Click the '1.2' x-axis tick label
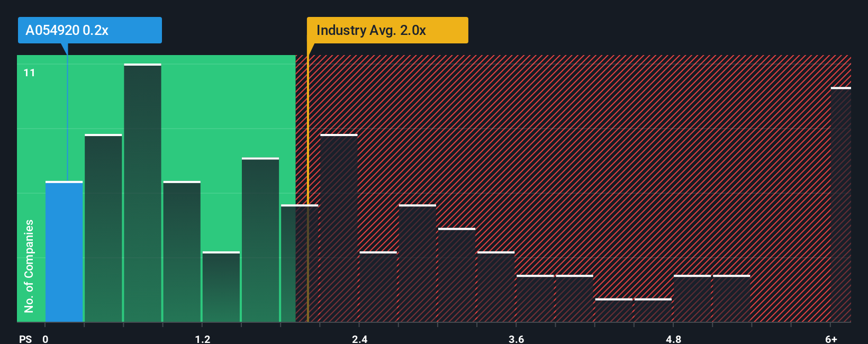This screenshot has height=344, width=868. pos(203,339)
